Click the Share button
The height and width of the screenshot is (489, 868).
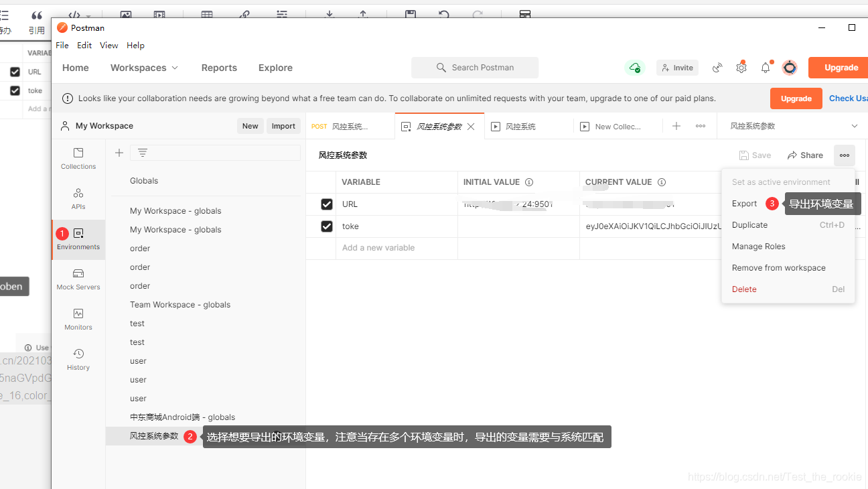click(805, 155)
